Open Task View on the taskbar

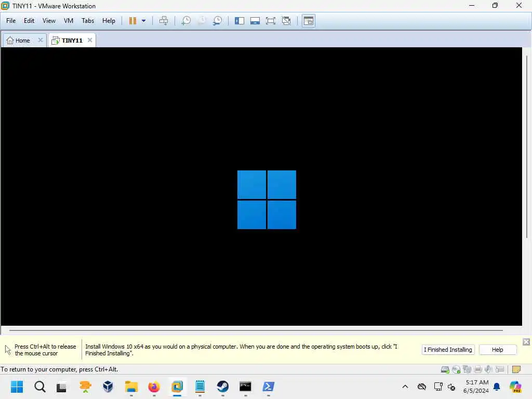click(x=62, y=387)
